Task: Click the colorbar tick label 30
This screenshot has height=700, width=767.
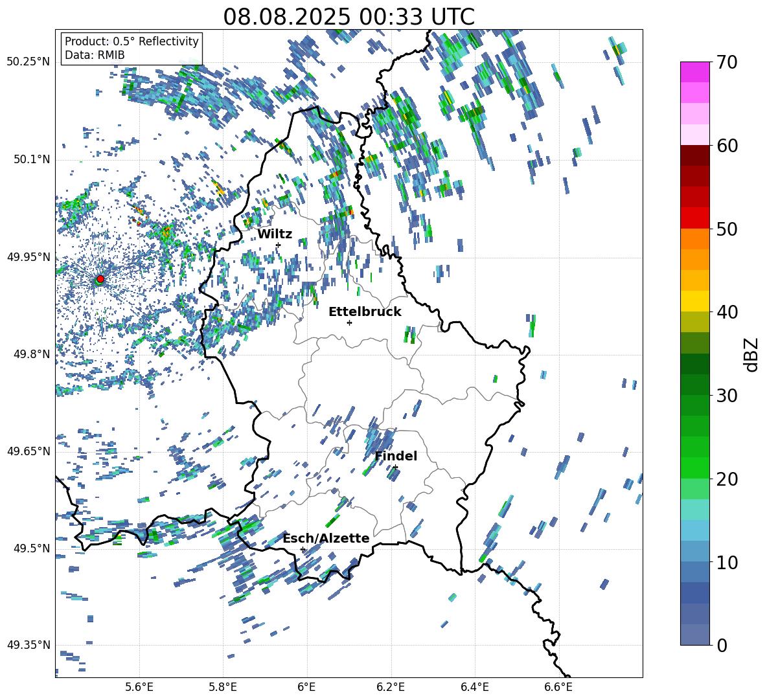Action: coord(727,396)
